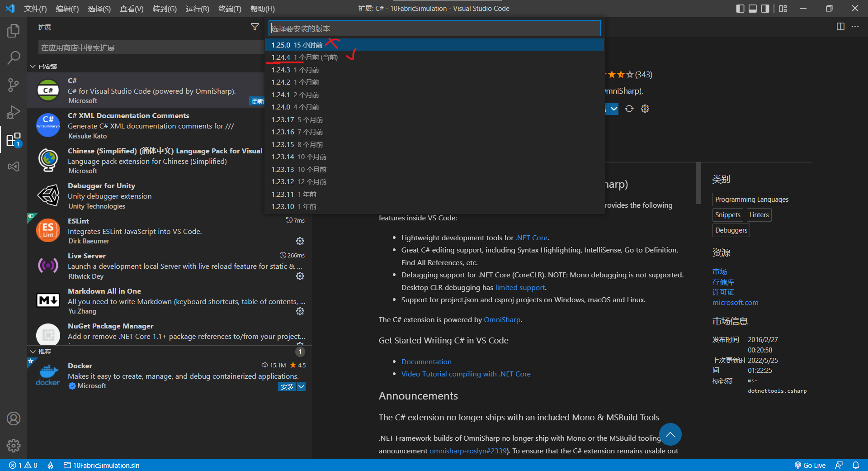Screen dimensions: 868x471
Task: Toggle secondary side bar visibility
Action: pyautogui.click(x=765, y=9)
